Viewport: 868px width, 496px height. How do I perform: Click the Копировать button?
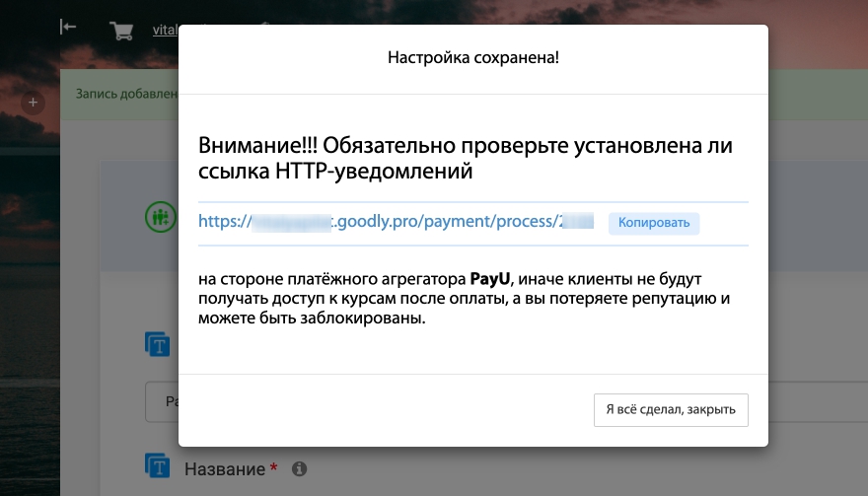click(x=654, y=223)
